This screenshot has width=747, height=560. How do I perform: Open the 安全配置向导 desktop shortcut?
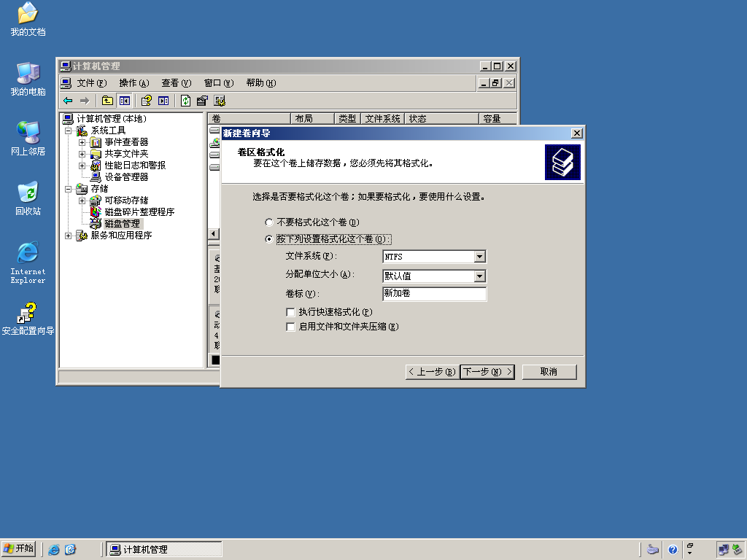tap(28, 319)
